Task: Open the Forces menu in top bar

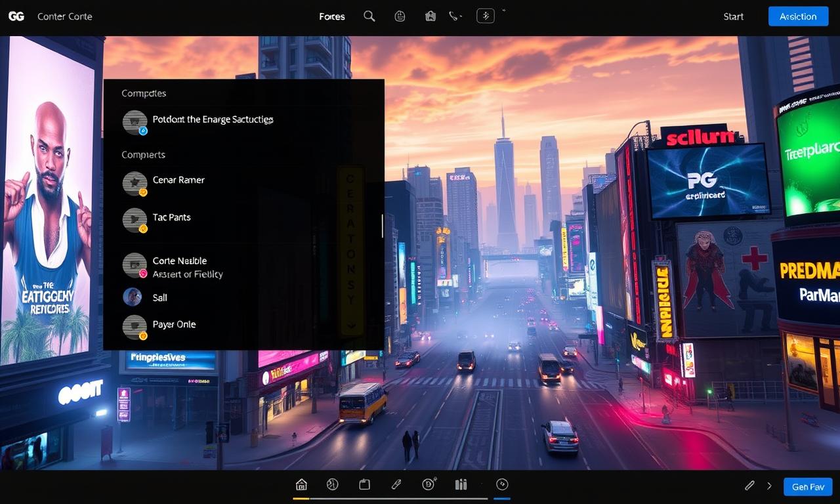Action: click(331, 16)
